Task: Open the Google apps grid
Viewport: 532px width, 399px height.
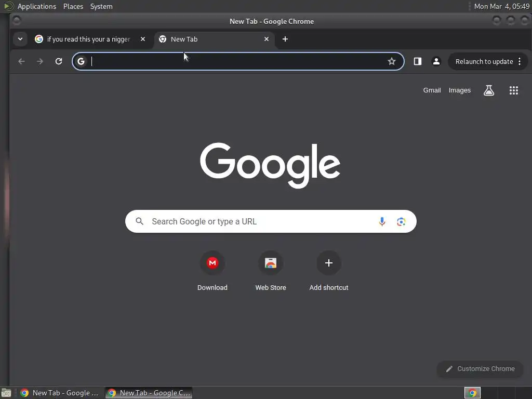Action: coord(514,90)
